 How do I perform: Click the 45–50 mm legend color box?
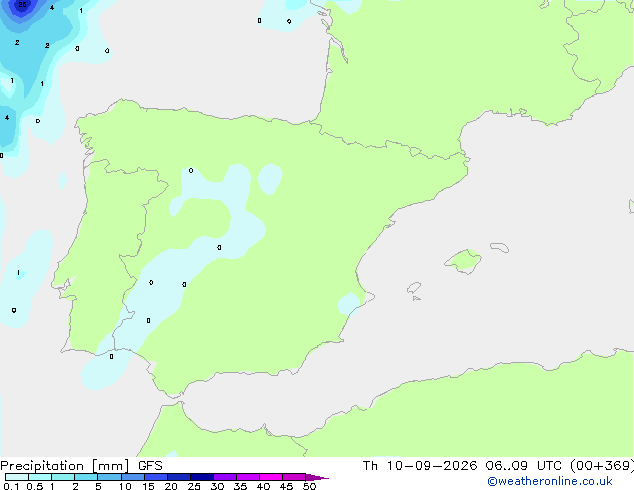pyautogui.click(x=294, y=477)
